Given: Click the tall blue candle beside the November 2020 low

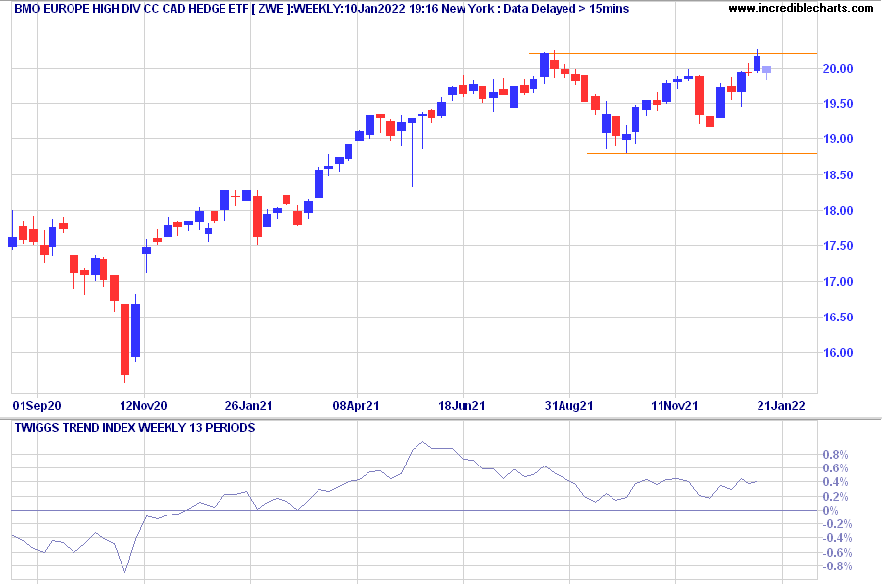Looking at the screenshot, I should point(135,330).
